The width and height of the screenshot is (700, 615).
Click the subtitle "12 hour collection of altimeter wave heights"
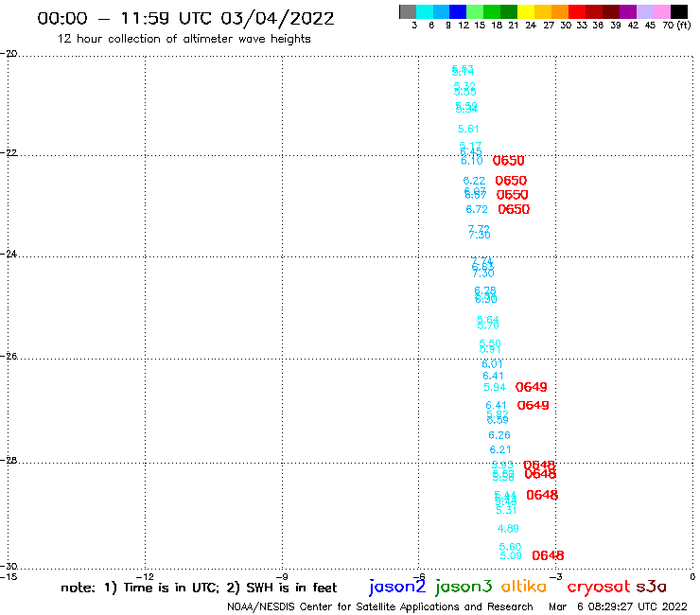(x=184, y=39)
